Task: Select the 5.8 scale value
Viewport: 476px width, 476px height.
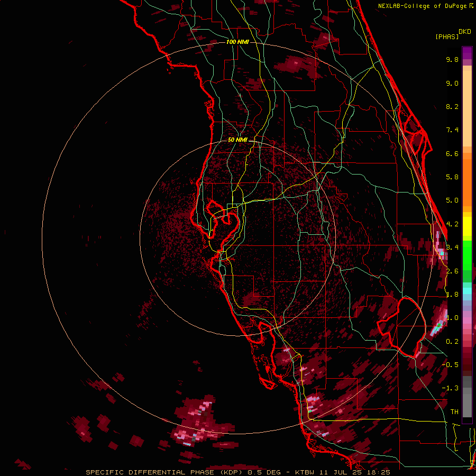Action: click(452, 177)
